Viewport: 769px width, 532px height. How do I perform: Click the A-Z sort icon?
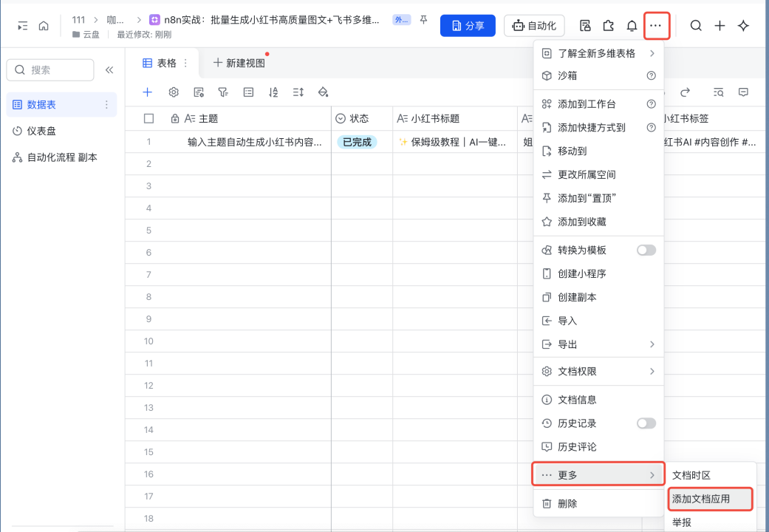[274, 92]
